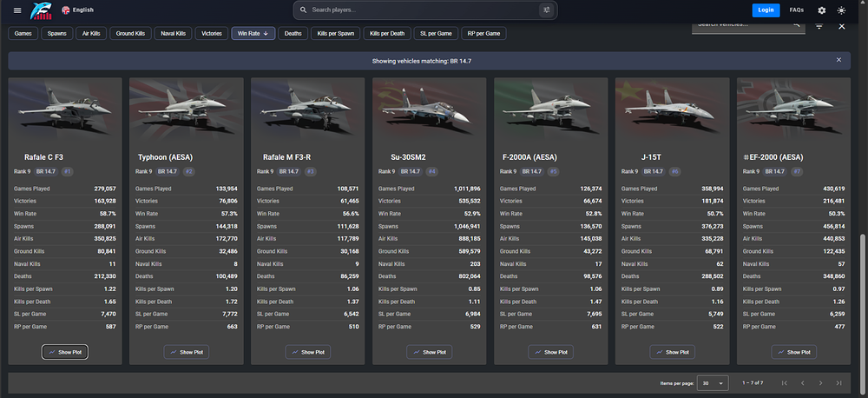Click the shark site logo

point(40,10)
